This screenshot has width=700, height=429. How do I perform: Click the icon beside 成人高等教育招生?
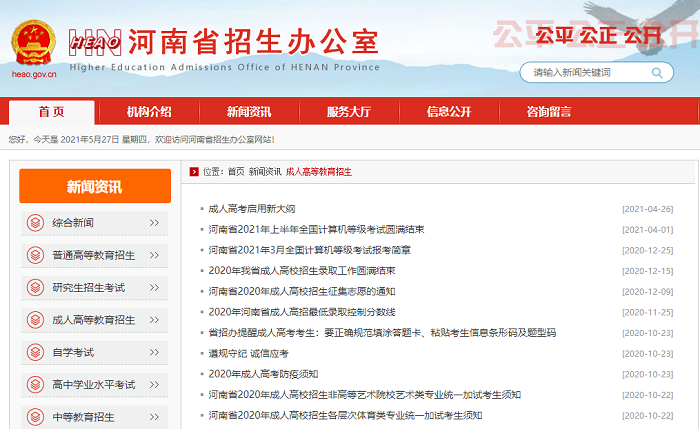(x=36, y=320)
